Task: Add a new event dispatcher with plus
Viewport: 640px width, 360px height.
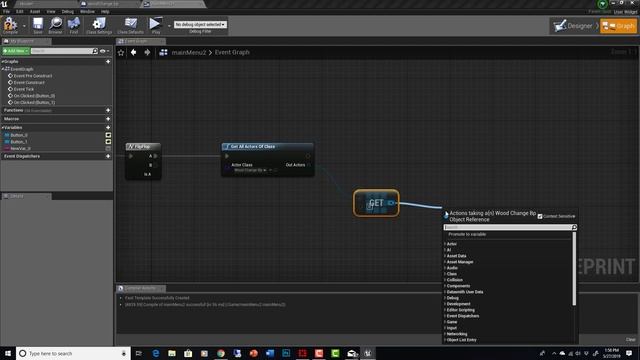Action: coord(108,156)
